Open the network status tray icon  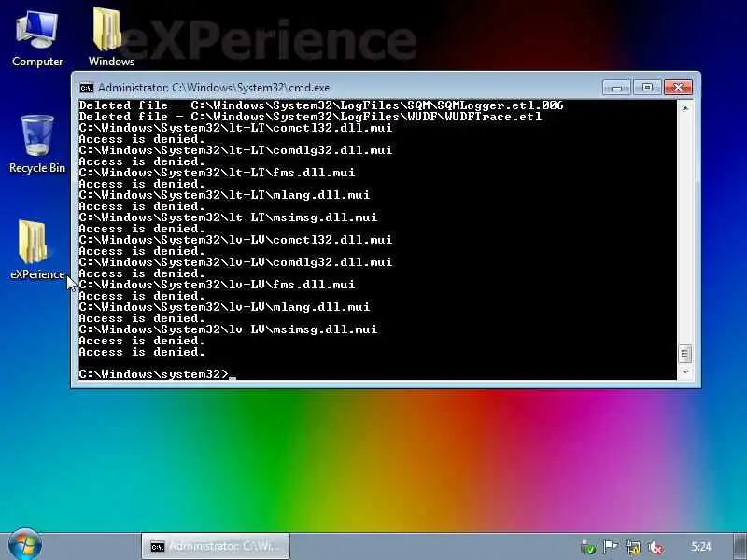pos(633,547)
